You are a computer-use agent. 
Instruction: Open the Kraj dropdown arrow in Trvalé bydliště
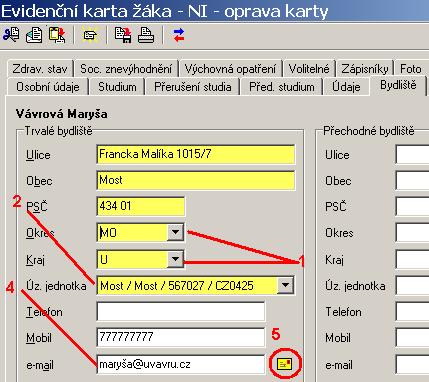pyautogui.click(x=175, y=259)
